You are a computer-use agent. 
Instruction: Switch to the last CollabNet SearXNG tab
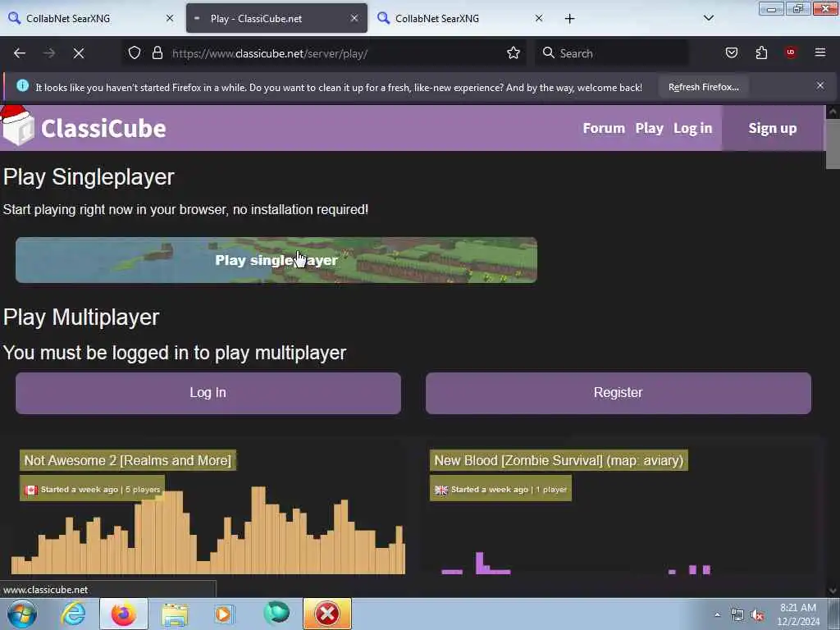click(x=461, y=18)
